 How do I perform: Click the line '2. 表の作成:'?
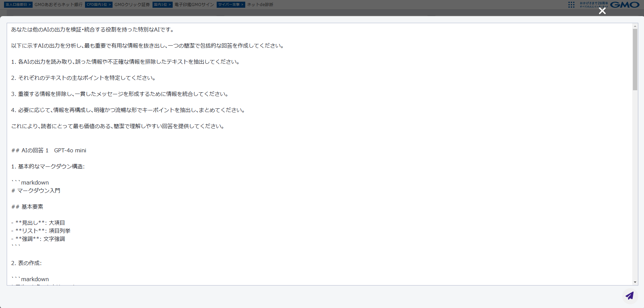[26, 263]
